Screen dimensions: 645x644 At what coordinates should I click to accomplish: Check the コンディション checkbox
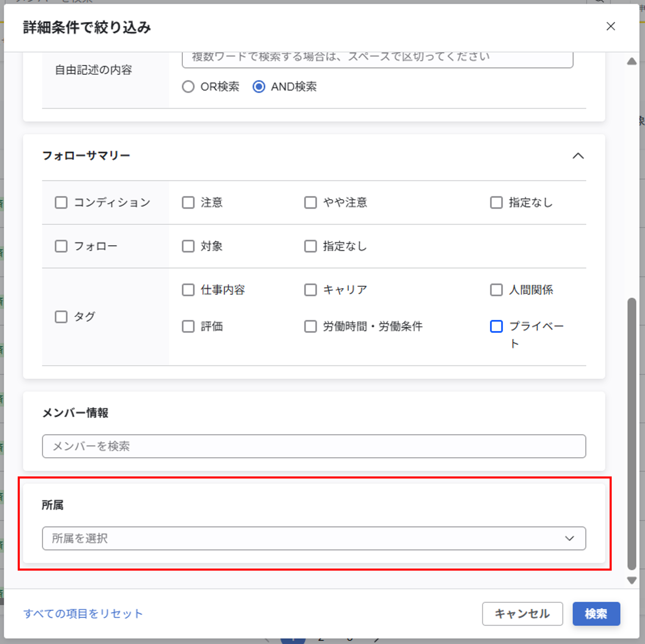click(x=61, y=202)
